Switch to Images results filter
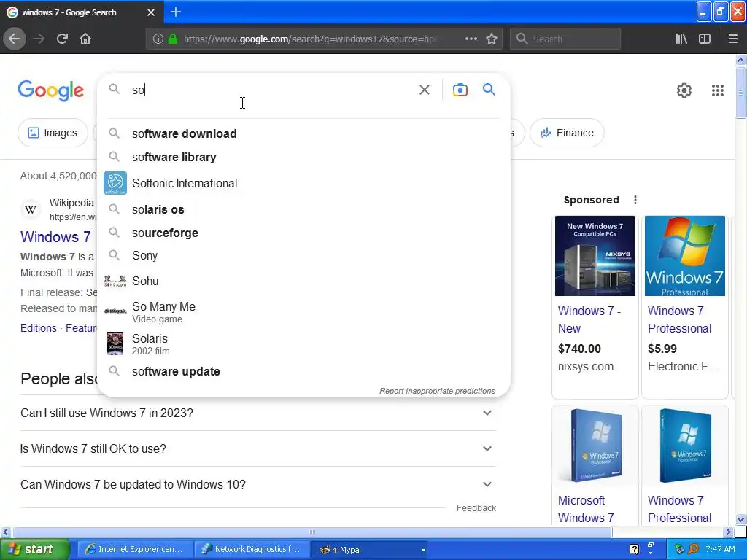 click(x=53, y=133)
